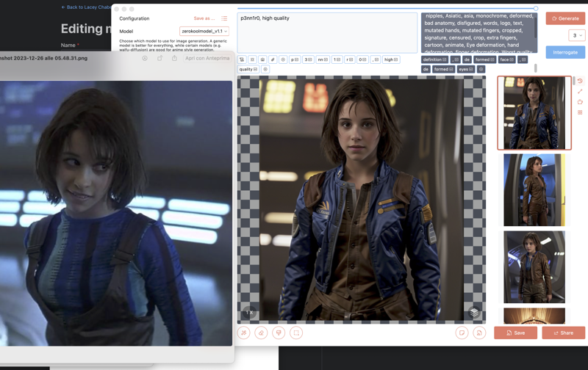This screenshot has width=588, height=370.
Task: Select the 'eyes' negative token chip
Action: click(x=466, y=69)
